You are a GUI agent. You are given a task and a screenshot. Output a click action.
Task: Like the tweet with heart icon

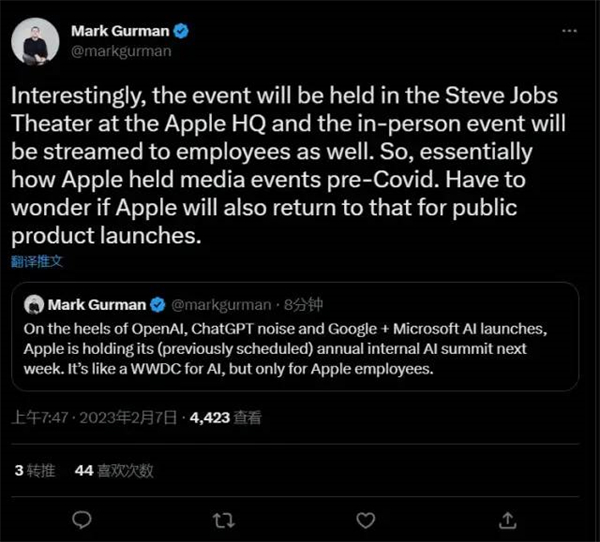point(365,520)
